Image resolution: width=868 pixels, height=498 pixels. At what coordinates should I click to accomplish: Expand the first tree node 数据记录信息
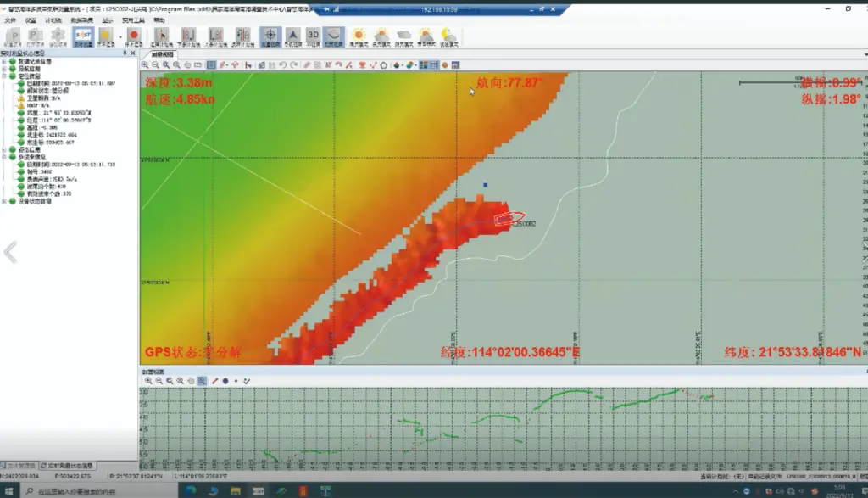click(x=4, y=61)
